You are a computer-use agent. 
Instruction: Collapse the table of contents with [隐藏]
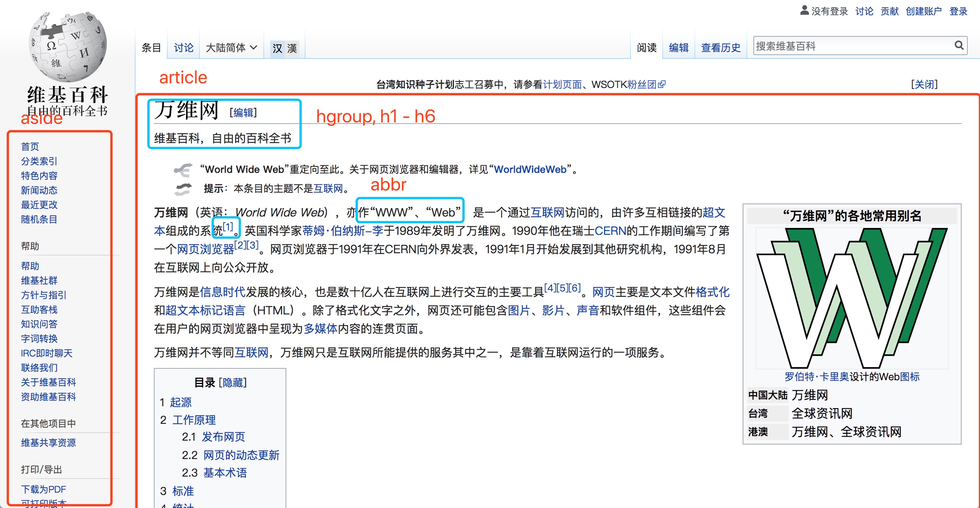(233, 383)
